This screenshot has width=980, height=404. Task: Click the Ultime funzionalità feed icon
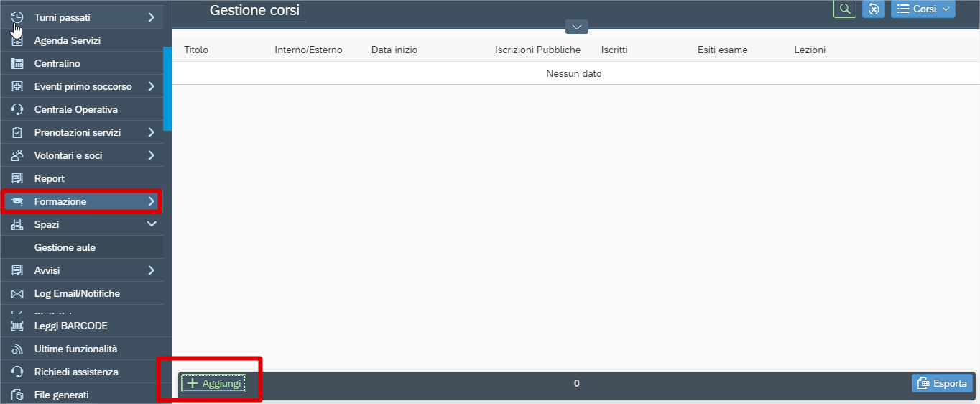click(x=18, y=349)
